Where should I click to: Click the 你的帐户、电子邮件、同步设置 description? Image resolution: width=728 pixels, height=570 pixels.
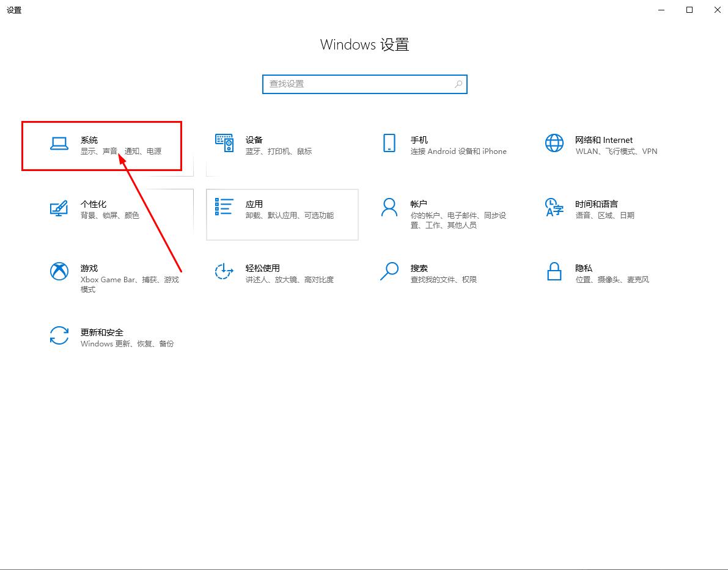(x=458, y=220)
